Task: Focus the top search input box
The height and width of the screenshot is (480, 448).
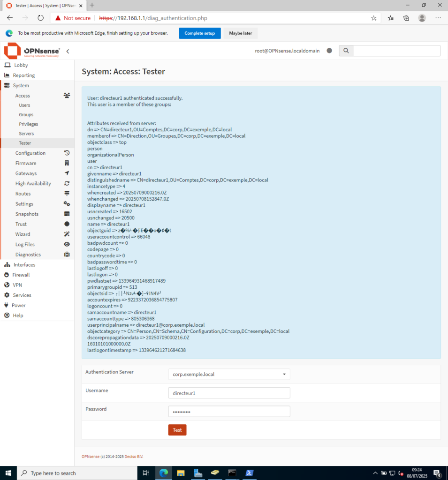Action: click(397, 51)
